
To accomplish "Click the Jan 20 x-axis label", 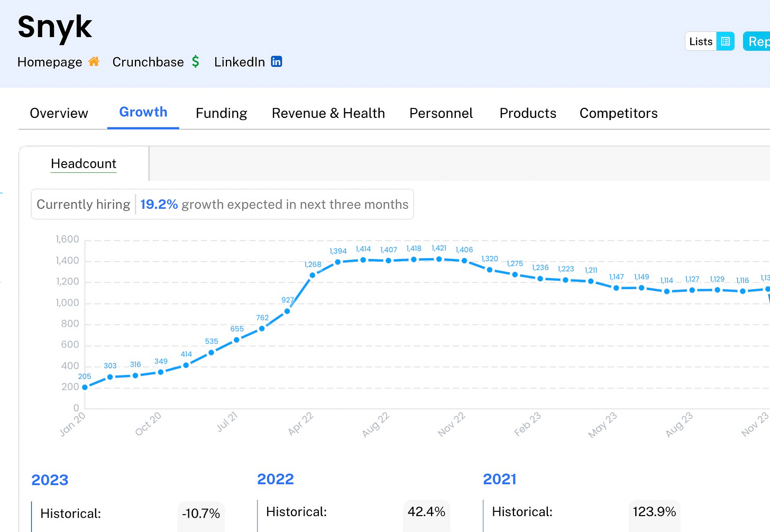I will (x=72, y=424).
